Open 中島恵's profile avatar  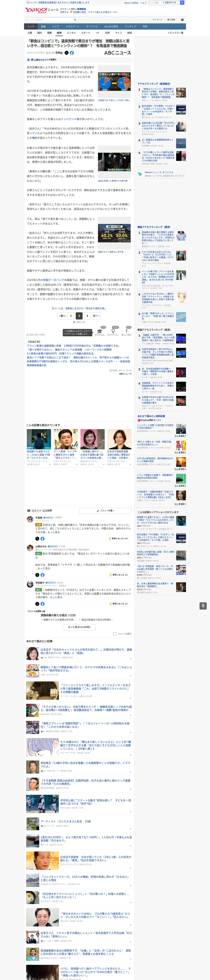pyautogui.click(x=30, y=519)
